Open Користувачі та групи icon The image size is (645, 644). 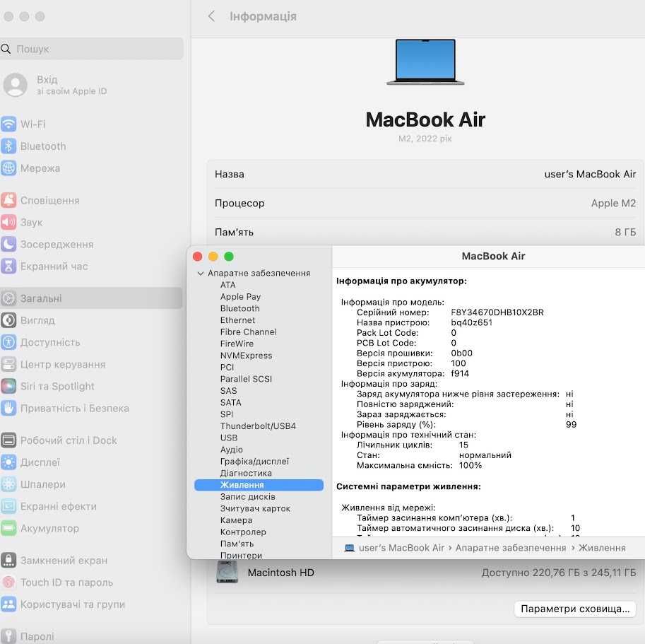coord(8,604)
